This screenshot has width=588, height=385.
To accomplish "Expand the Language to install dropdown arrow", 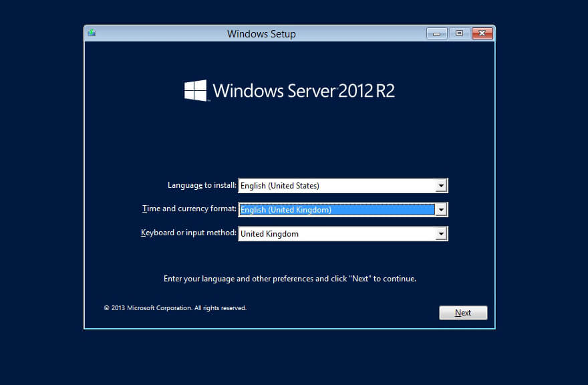I will point(441,186).
